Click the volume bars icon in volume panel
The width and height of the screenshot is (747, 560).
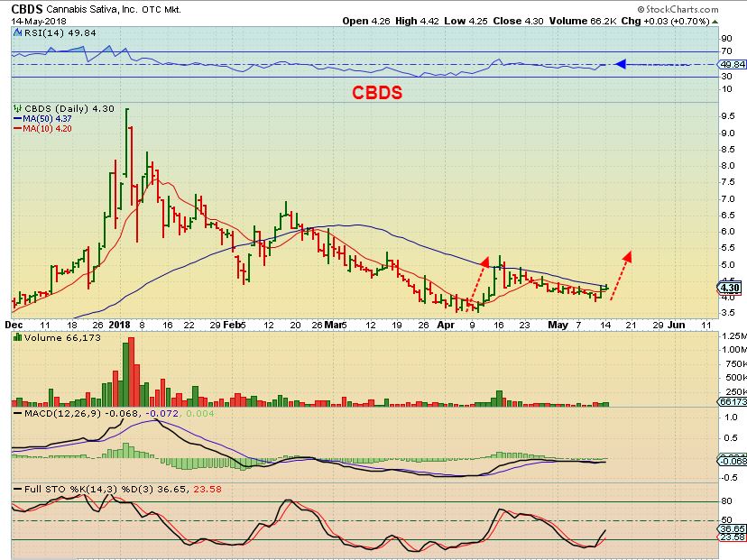point(18,337)
